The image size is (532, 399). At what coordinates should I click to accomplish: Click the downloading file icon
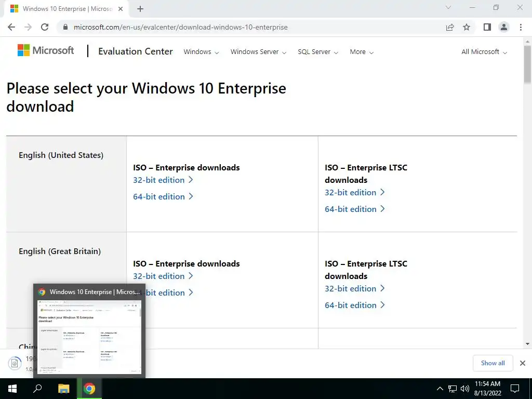15,363
